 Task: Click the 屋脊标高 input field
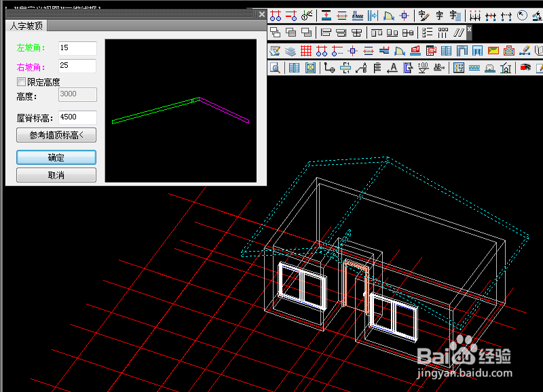click(77, 117)
